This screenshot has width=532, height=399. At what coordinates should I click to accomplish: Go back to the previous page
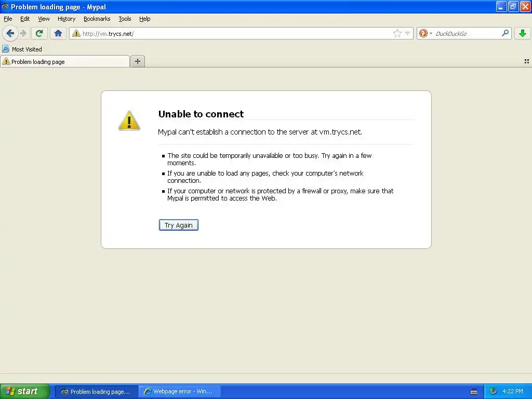[10, 33]
